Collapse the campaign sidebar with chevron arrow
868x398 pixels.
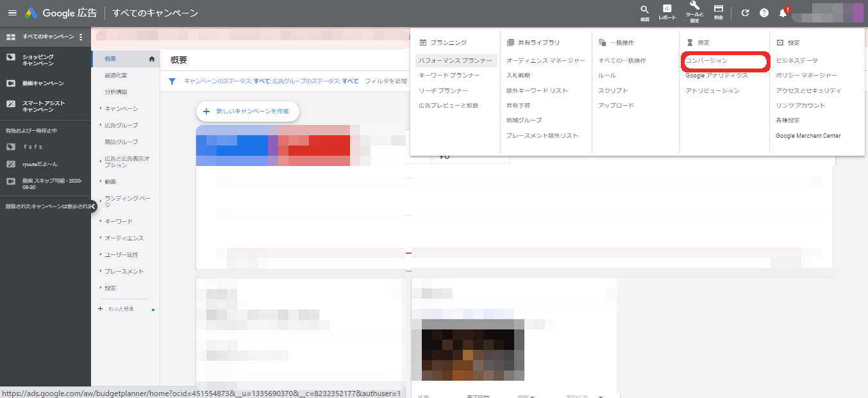pos(93,206)
